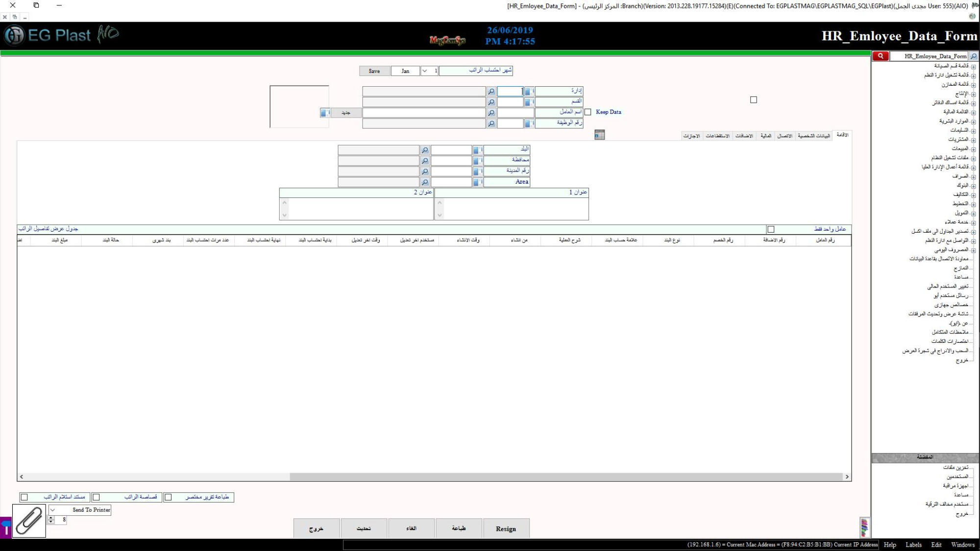This screenshot has height=551, width=980.
Task: Click blue list icon left of جديد button
Action: 325,113
